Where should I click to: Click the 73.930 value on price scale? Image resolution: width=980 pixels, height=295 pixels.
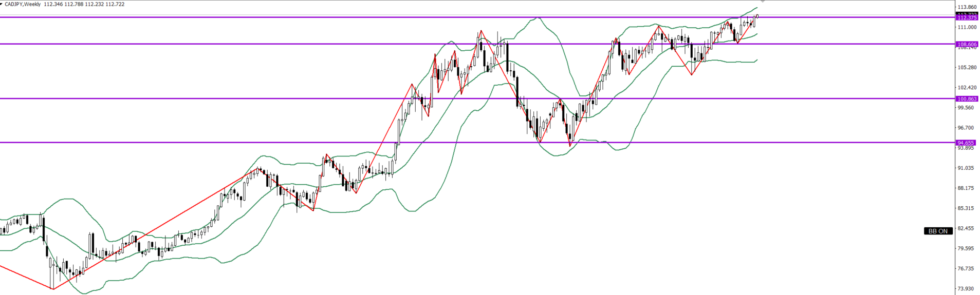[966, 289]
